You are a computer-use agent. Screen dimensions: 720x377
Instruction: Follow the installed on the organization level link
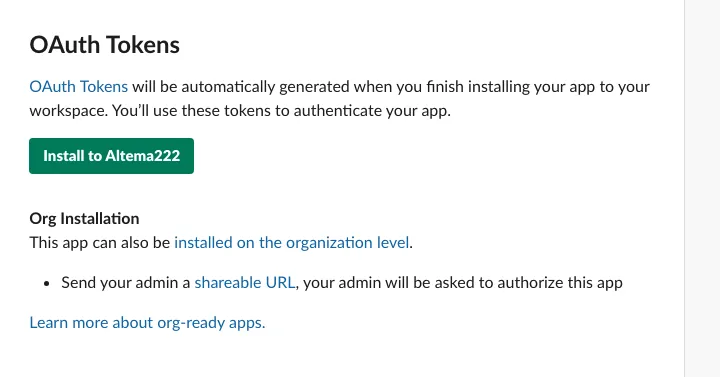tap(292, 242)
